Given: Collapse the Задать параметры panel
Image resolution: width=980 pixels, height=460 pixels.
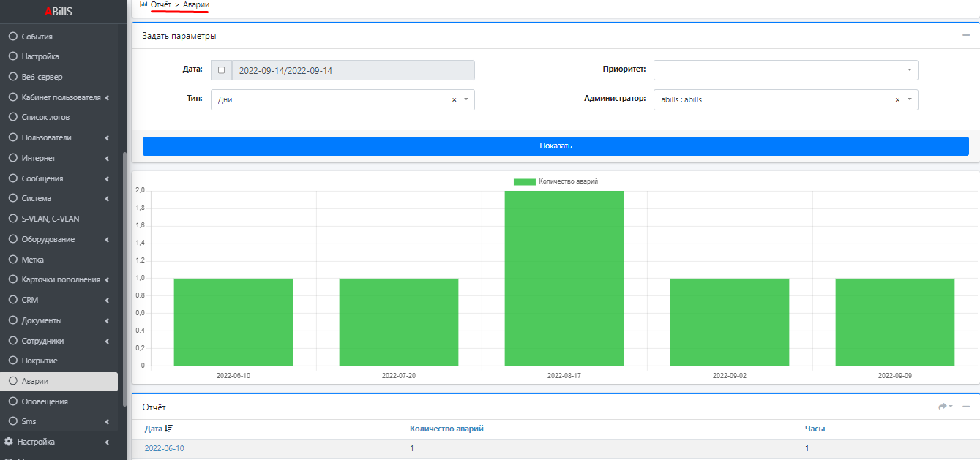Looking at the screenshot, I should pos(966,35).
